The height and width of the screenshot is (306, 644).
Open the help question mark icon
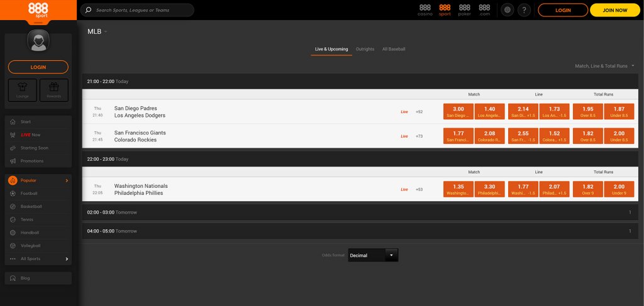pos(524,10)
